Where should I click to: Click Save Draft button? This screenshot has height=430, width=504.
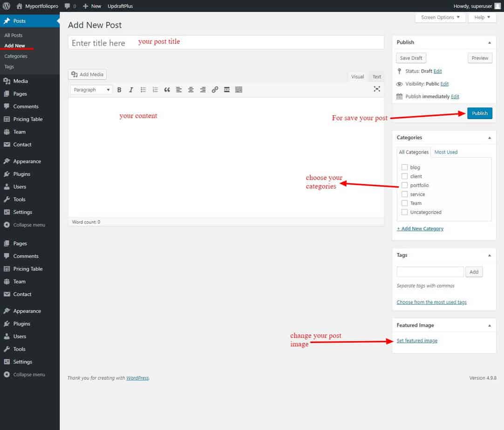411,58
